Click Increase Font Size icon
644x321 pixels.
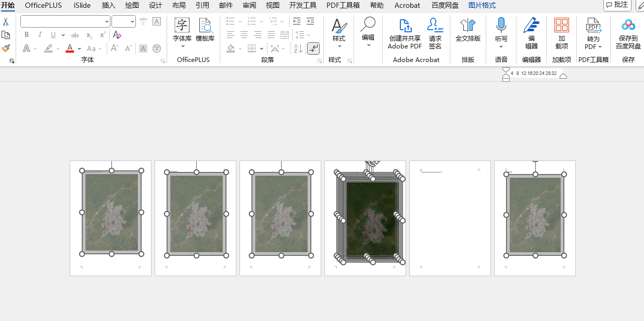116,48
